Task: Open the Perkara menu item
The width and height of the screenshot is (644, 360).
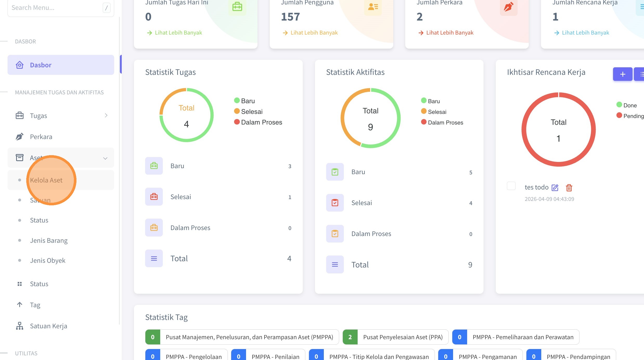Action: pyautogui.click(x=61, y=136)
